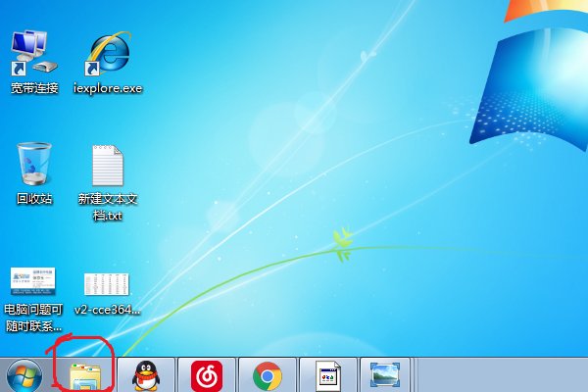Open the Windows Start menu orb
This screenshot has height=392, width=588.
pyautogui.click(x=24, y=374)
